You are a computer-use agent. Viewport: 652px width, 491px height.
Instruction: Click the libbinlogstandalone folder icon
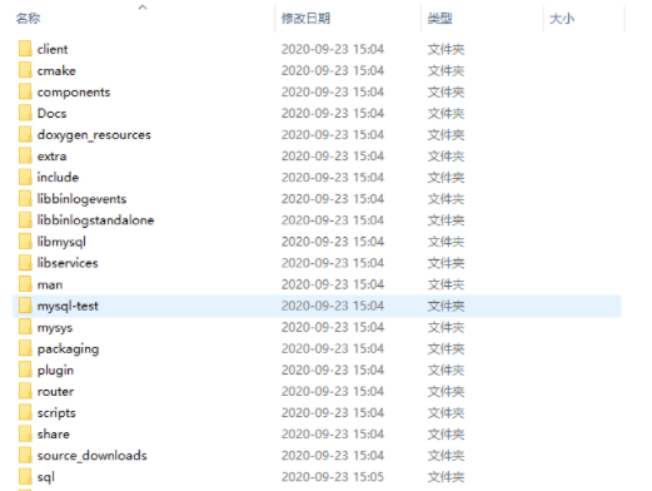point(25,220)
